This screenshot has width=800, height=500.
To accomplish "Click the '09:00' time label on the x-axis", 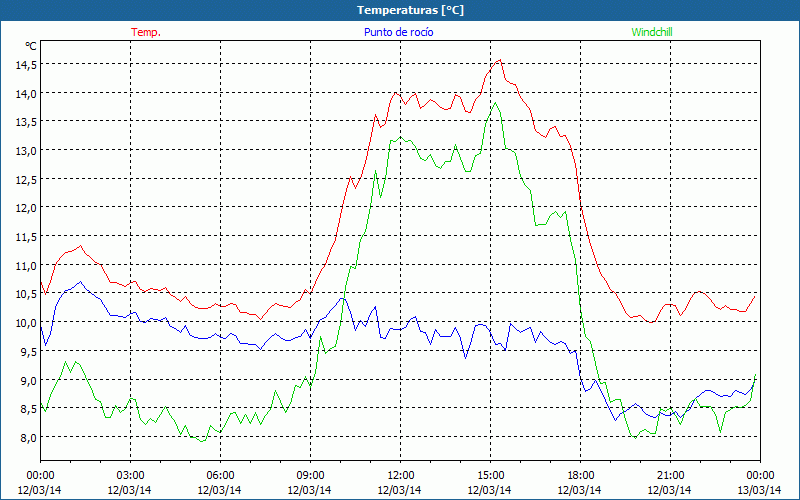I will 310,476.
